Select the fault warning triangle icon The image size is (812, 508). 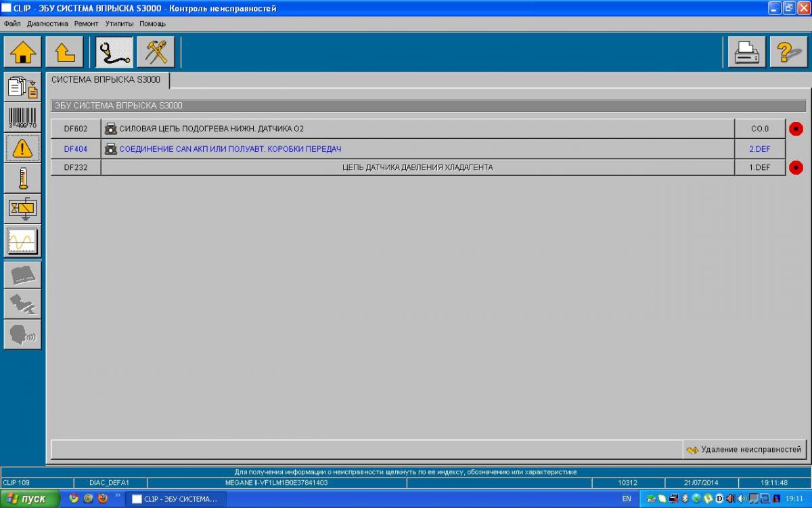(x=23, y=148)
